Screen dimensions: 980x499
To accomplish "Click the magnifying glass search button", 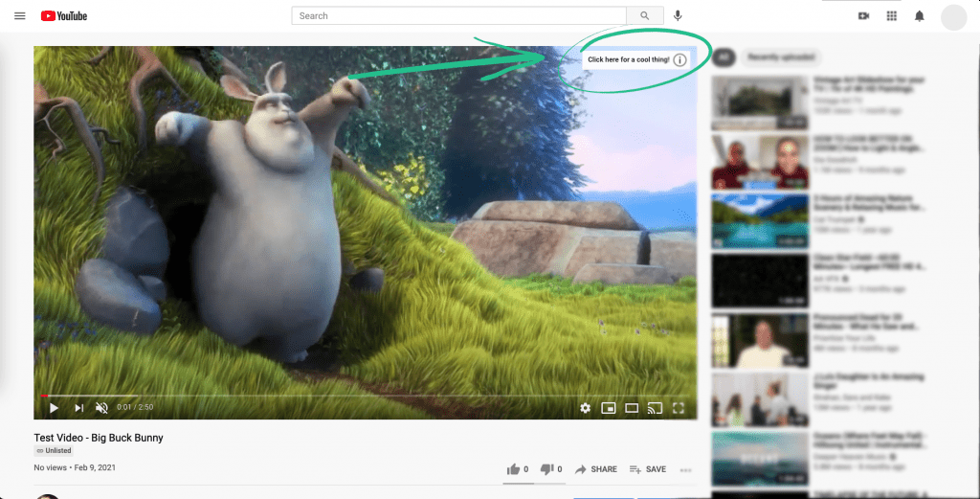I will pyautogui.click(x=645, y=15).
